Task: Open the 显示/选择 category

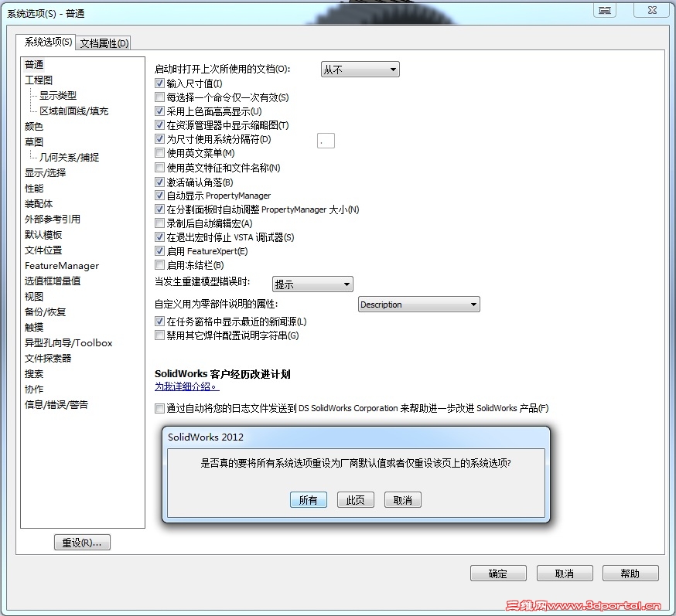Action: [x=46, y=172]
